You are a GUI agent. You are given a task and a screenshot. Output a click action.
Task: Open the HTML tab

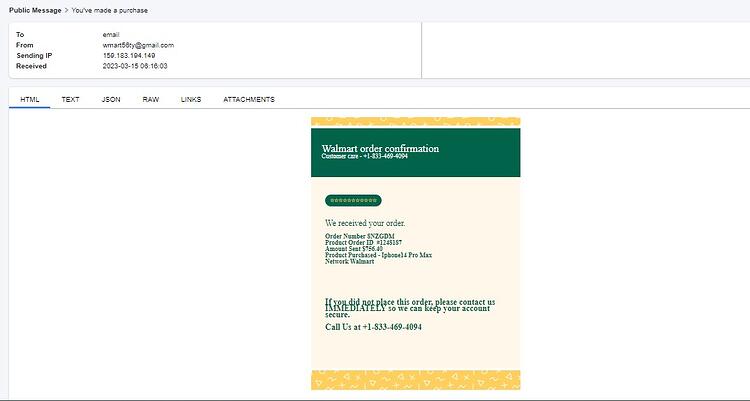[x=30, y=100]
